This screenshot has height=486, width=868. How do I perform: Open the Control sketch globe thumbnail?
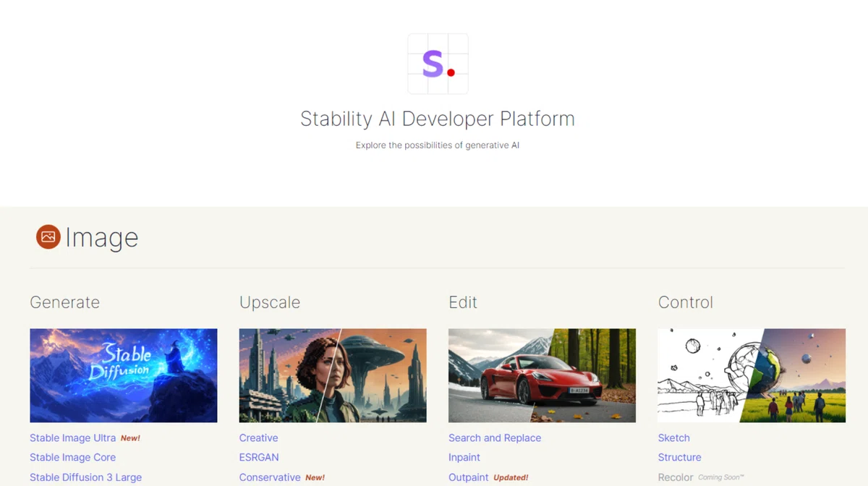(752, 375)
